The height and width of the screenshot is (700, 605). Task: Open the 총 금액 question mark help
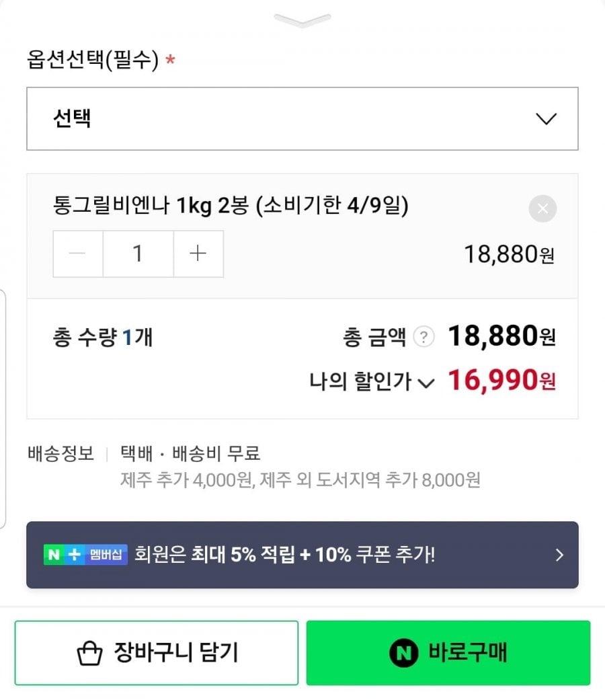(424, 337)
